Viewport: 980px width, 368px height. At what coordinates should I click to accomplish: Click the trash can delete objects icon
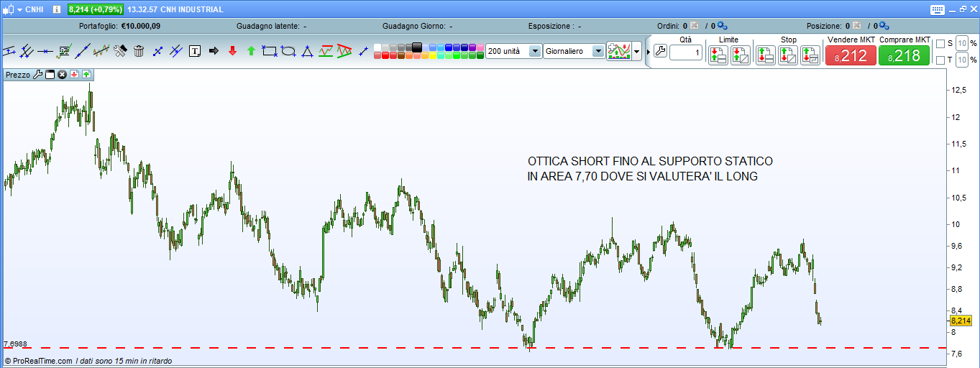pos(139,51)
